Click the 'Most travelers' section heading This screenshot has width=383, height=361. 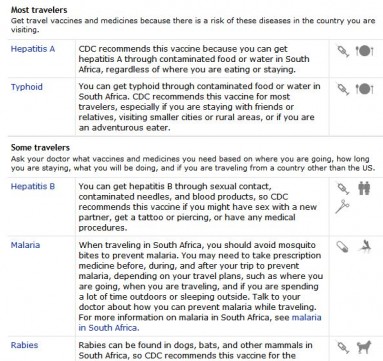39,10
